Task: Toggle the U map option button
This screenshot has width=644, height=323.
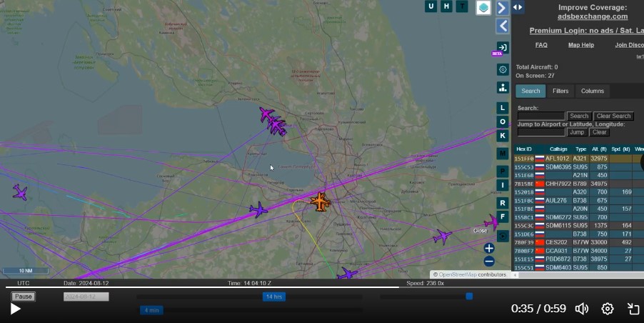Action: (431, 6)
